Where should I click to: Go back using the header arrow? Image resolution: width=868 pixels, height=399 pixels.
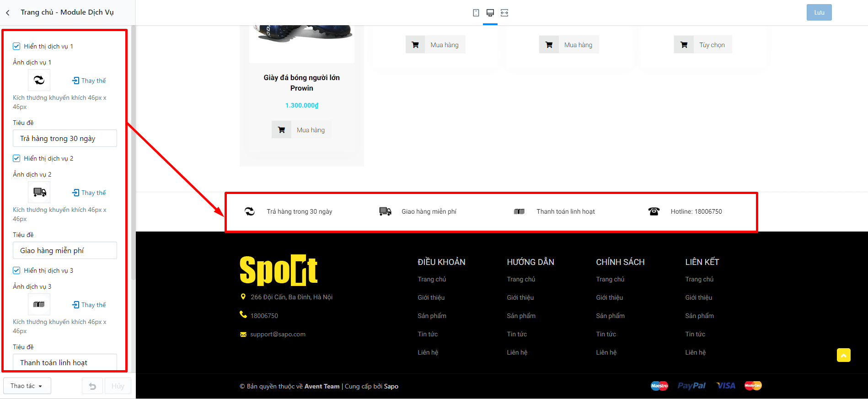[8, 13]
